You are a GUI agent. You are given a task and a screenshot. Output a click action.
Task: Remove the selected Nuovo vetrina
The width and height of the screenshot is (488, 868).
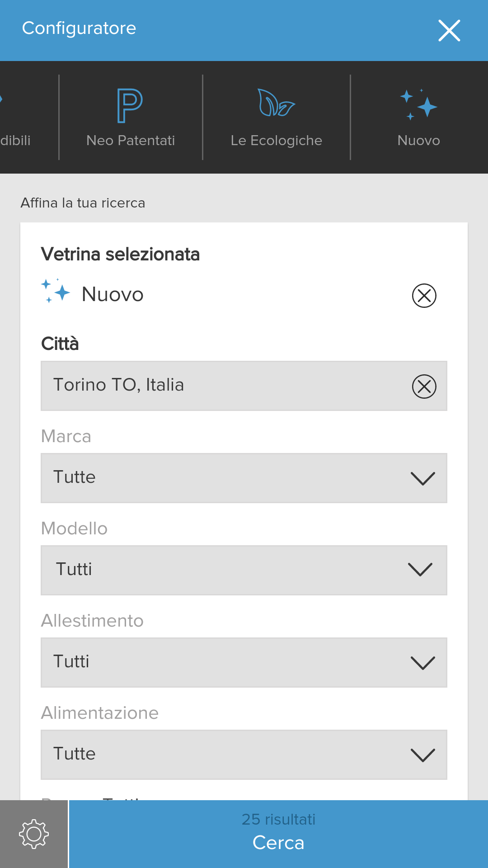coord(424,296)
